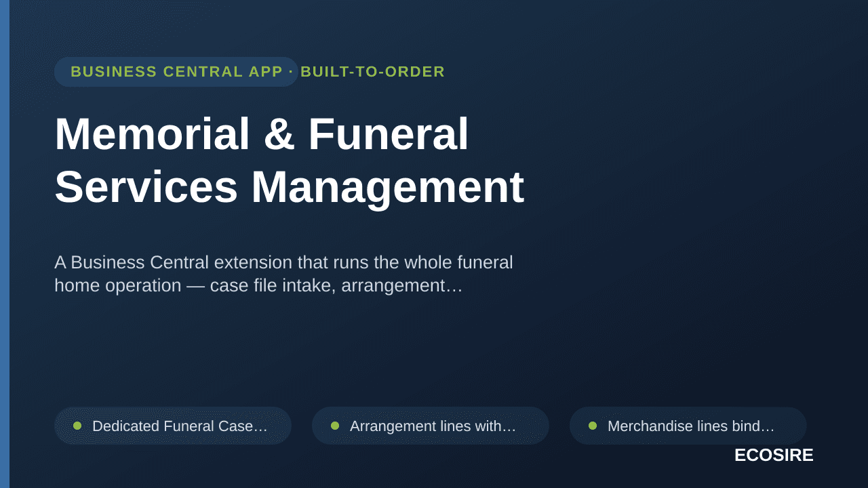Image resolution: width=868 pixels, height=488 pixels.
Task: Click the ECOSIRE brand logo text
Action: point(774,455)
